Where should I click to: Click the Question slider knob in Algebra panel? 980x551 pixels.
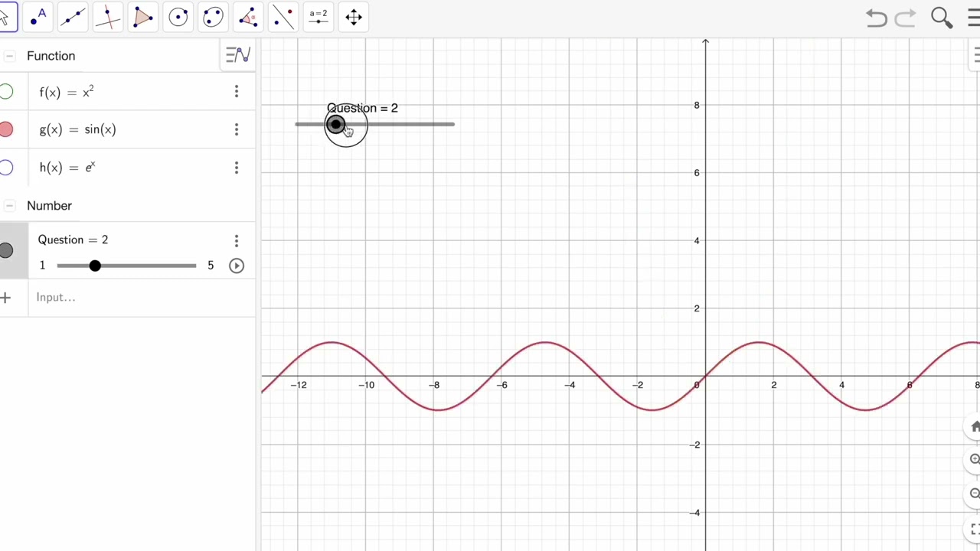pos(95,266)
